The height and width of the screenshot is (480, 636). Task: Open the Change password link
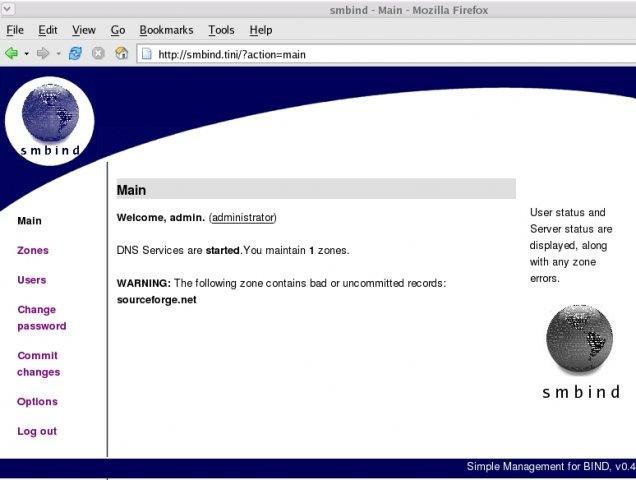pos(42,318)
